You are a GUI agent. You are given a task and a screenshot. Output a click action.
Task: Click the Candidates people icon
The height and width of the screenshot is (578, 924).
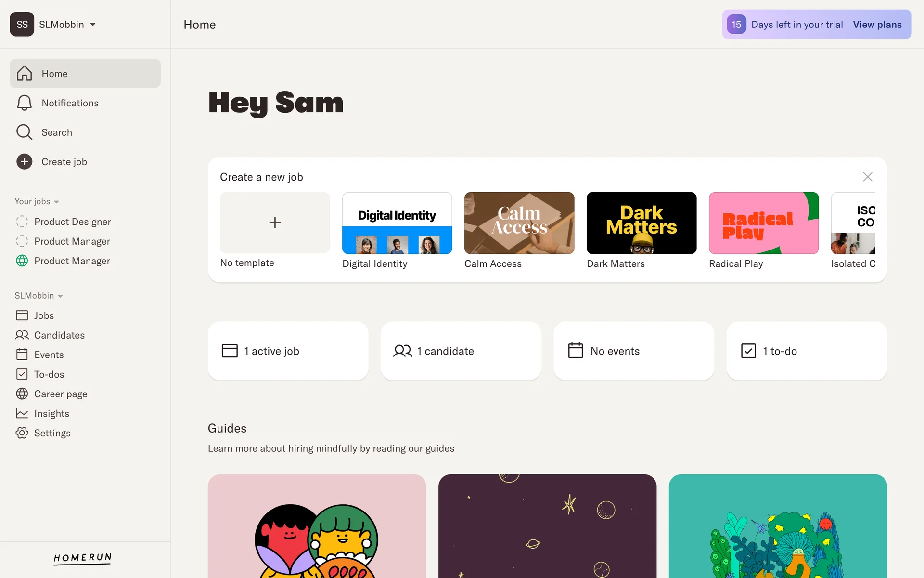click(x=22, y=335)
